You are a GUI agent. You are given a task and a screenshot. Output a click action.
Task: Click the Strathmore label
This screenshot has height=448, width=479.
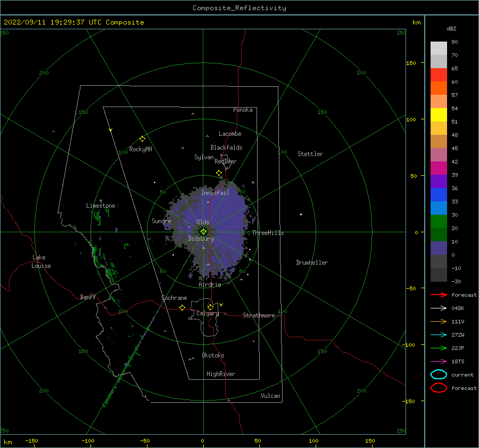point(259,315)
